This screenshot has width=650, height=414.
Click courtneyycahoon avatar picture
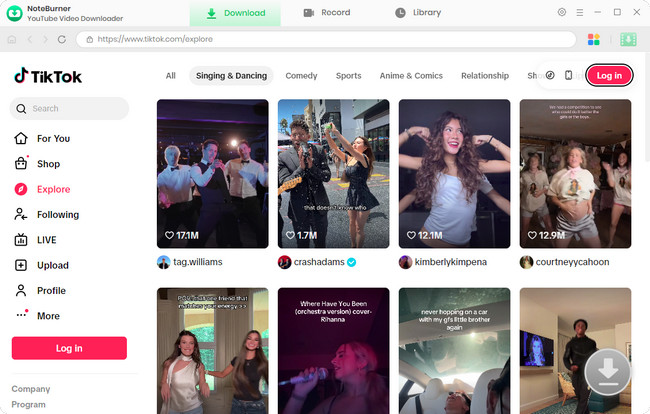[x=526, y=262]
